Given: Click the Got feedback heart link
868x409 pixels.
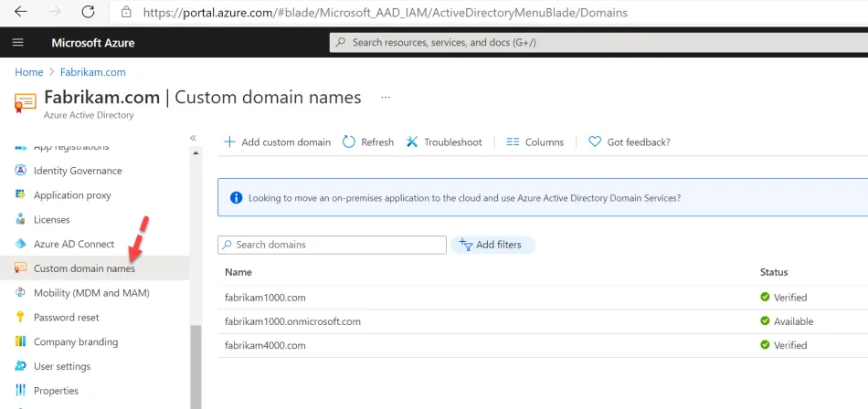Looking at the screenshot, I should 630,142.
